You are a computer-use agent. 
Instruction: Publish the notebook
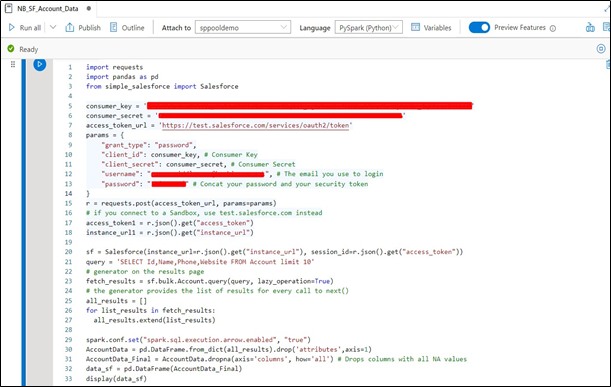click(x=83, y=28)
